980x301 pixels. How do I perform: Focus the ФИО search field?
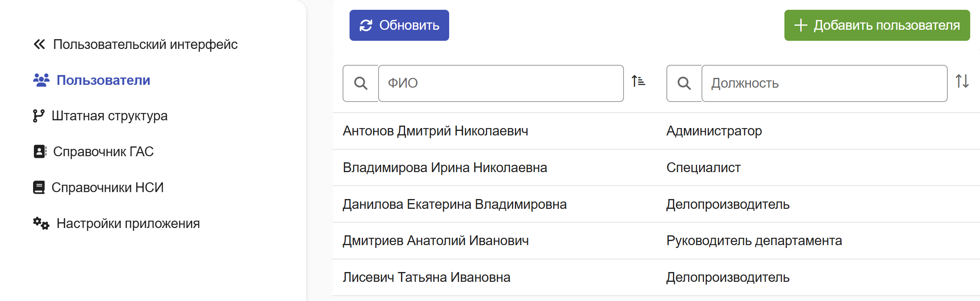pos(501,83)
